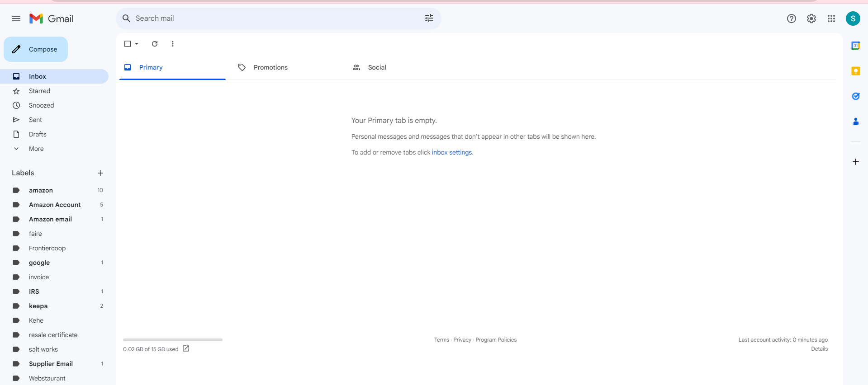The width and height of the screenshot is (868, 385).
Task: Create new label plus icon
Action: click(100, 173)
